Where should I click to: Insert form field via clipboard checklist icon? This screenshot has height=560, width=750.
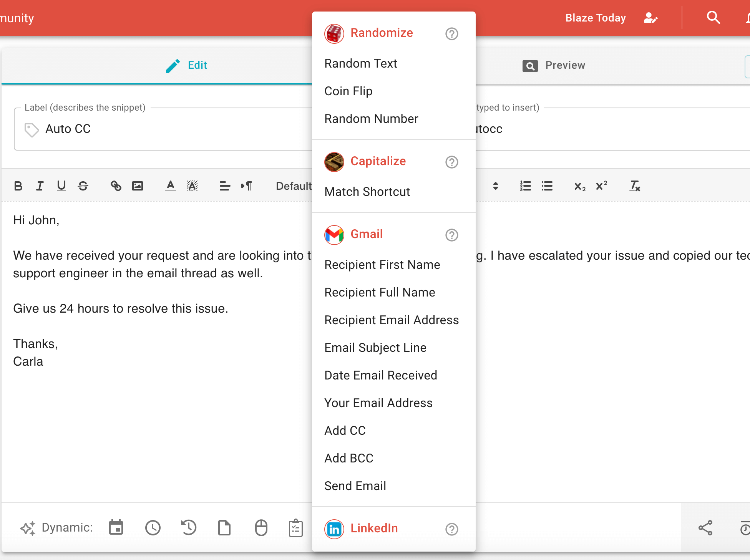[x=296, y=528]
